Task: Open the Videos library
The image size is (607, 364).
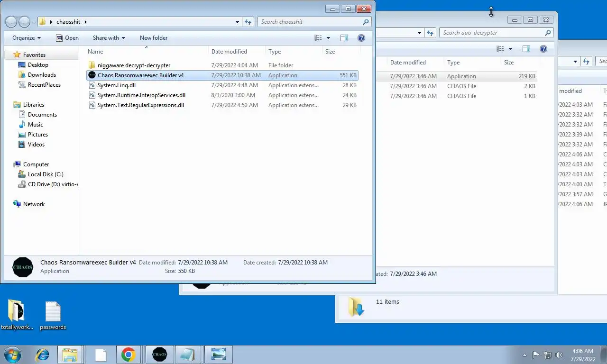Action: (x=36, y=145)
